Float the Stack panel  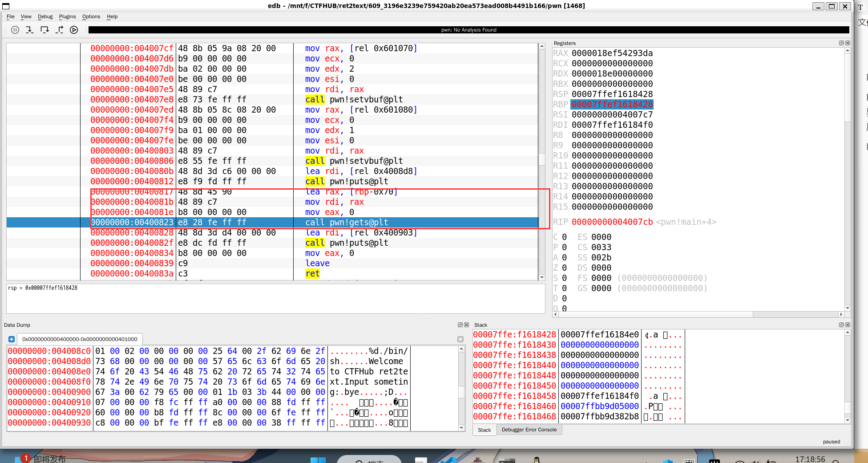841,325
